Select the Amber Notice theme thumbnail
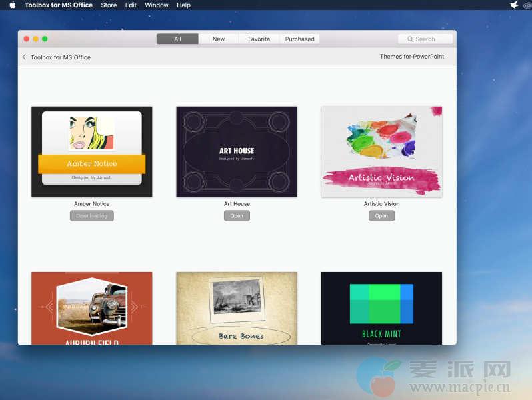Screen dimensions: 532x400 (x=92, y=151)
